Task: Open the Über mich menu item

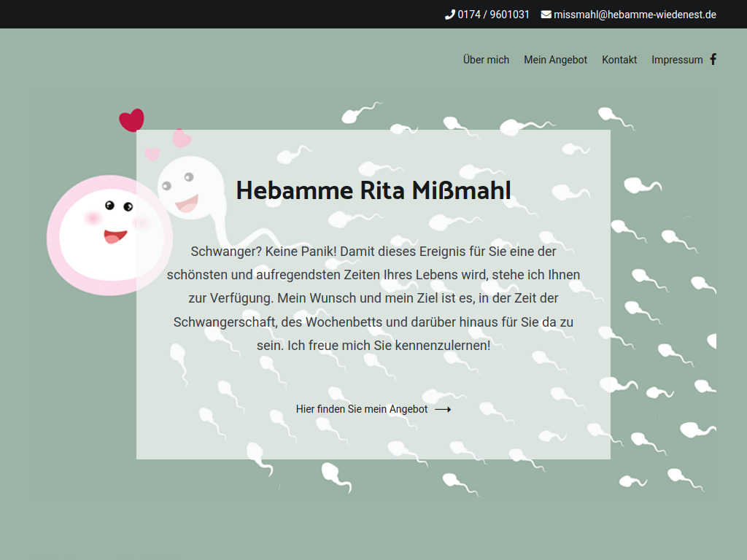Action: (x=486, y=59)
